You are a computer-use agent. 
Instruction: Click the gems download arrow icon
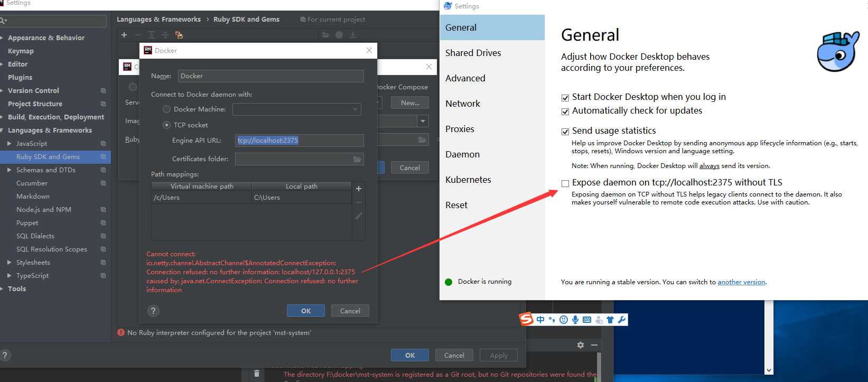click(x=353, y=35)
